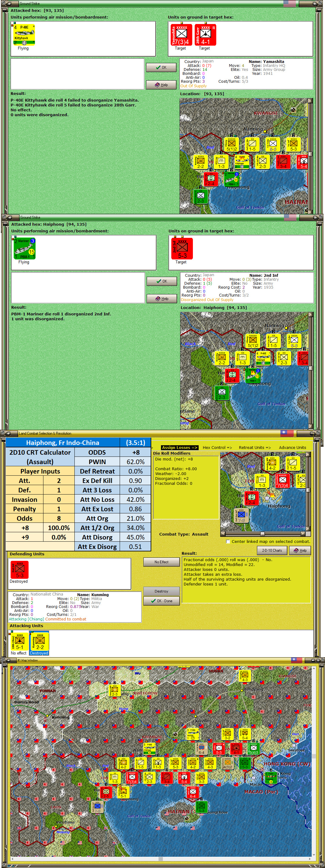Click the 'Def Retreat' table cell

[97, 471]
